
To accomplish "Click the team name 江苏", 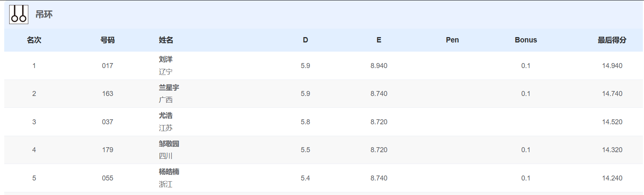I will 166,128.
